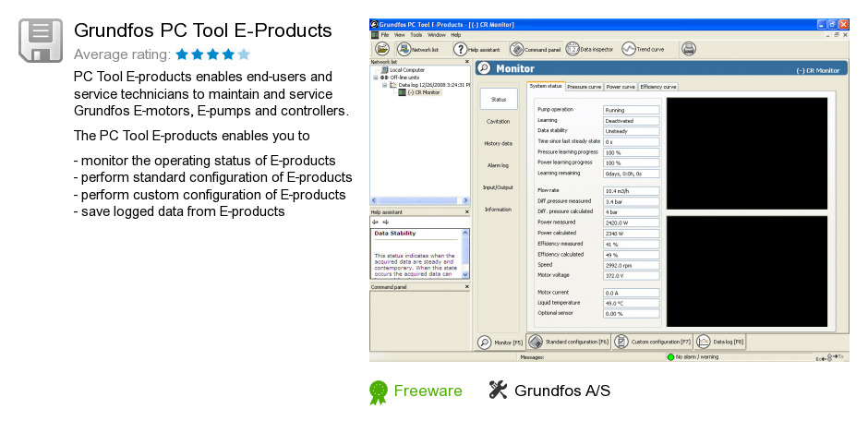868x433 pixels.
Task: Click the Help assistant forward arrow
Action: tap(386, 222)
